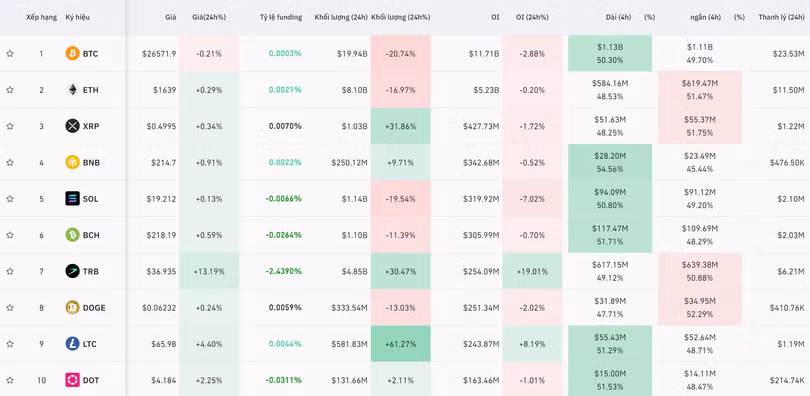Open the BNB symbol link
Screen dimensions: 810x396
[x=91, y=163]
